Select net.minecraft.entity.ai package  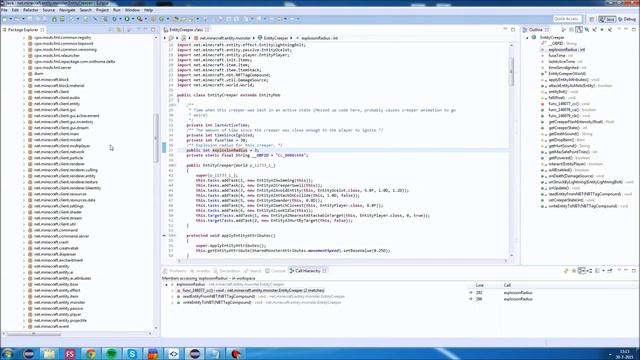(54, 272)
